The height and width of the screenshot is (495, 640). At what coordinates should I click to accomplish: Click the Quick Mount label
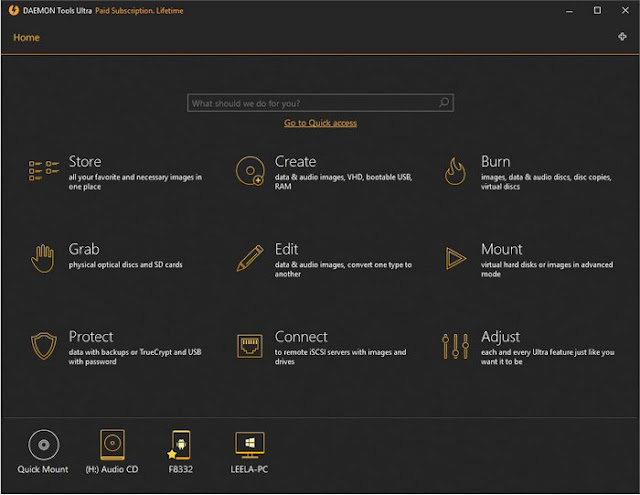tap(43, 469)
